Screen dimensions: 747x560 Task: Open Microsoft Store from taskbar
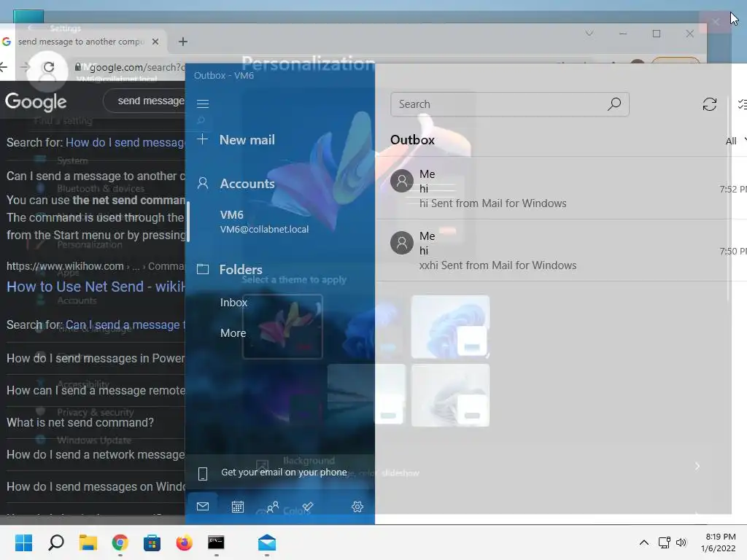(x=152, y=542)
